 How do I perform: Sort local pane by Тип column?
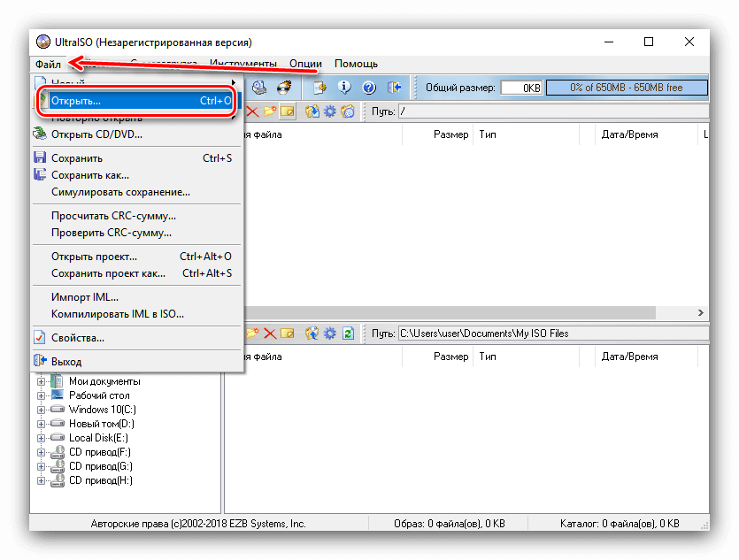coord(526,357)
